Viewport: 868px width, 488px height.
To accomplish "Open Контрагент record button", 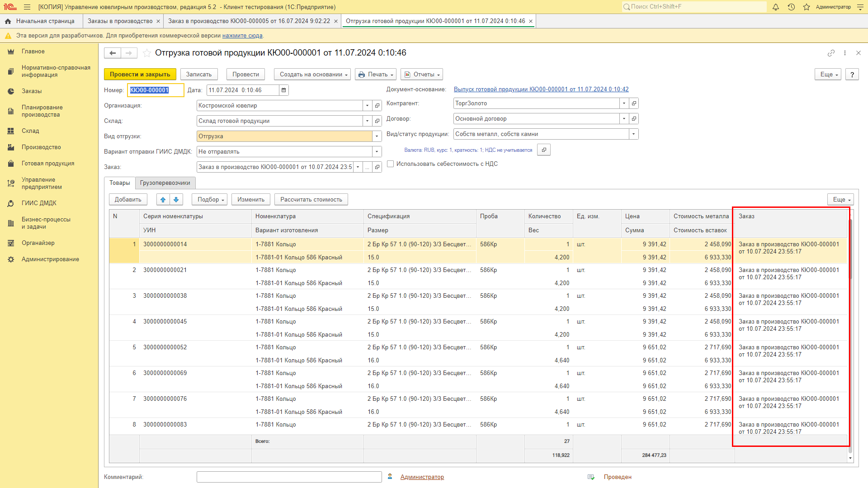I will (x=634, y=103).
